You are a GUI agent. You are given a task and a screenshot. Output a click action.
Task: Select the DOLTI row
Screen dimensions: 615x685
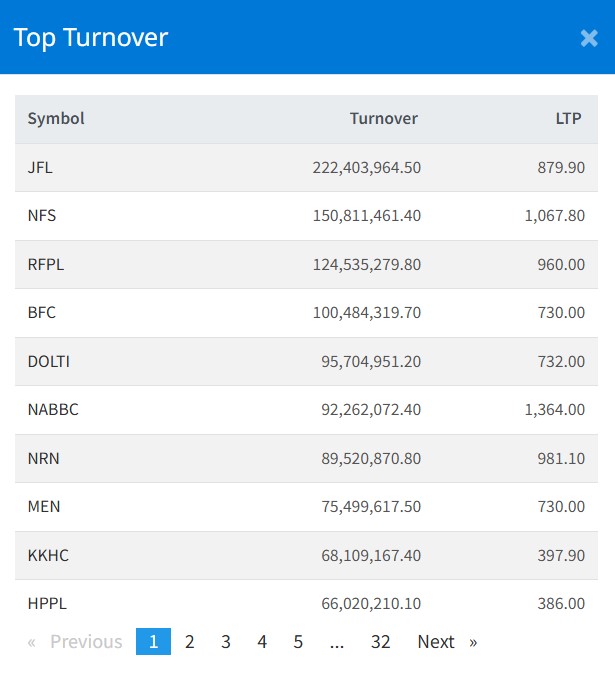pos(48,362)
